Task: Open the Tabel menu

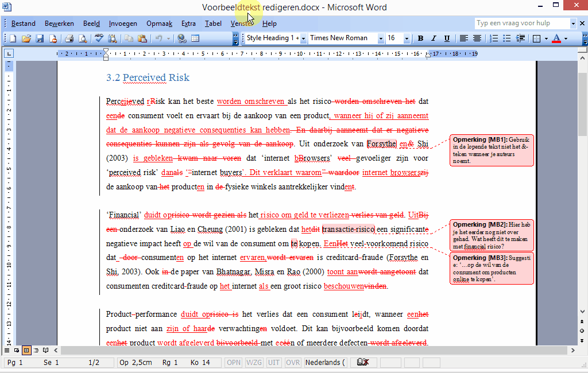Action: click(x=213, y=24)
